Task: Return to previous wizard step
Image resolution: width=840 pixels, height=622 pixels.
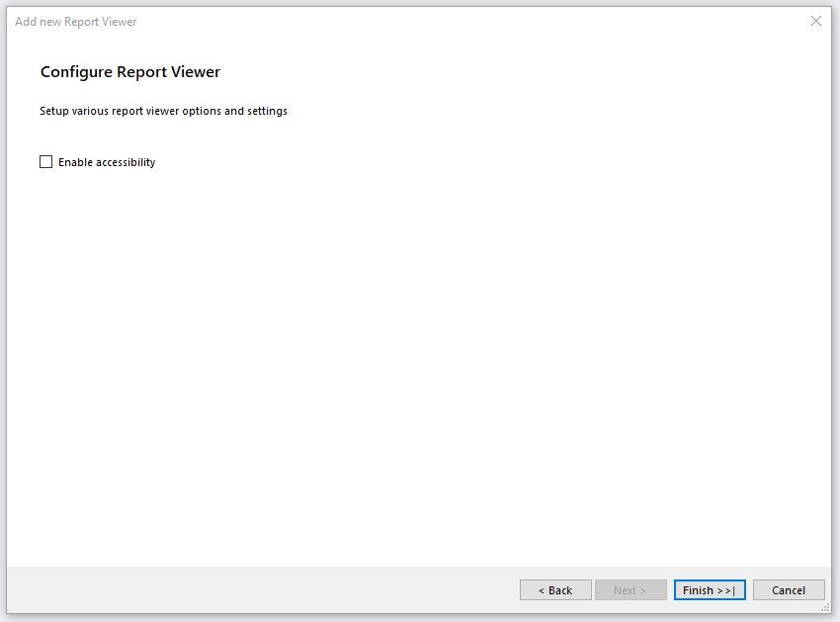Action: (555, 589)
